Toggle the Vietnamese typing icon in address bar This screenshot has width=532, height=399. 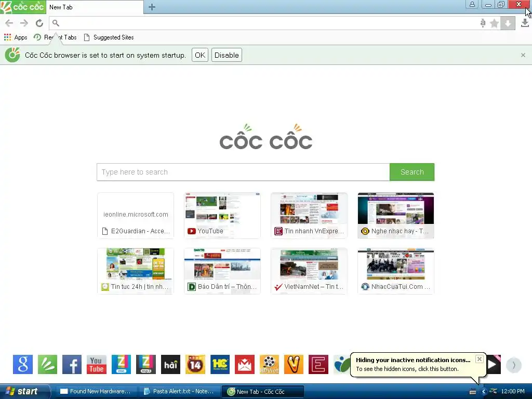click(483, 23)
